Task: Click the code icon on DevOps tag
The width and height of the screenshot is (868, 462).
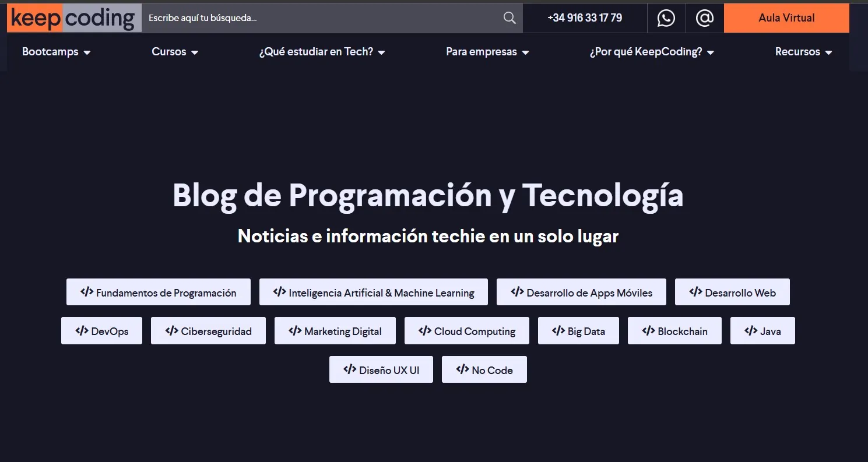Action: [82, 330]
